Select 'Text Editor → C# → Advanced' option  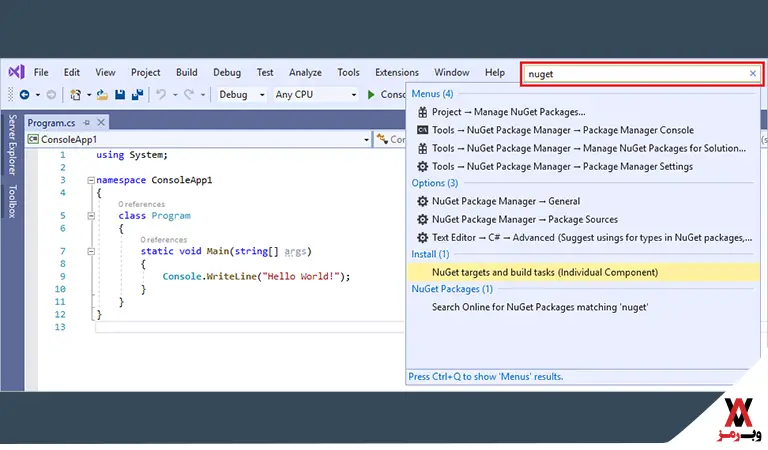[x=583, y=237]
